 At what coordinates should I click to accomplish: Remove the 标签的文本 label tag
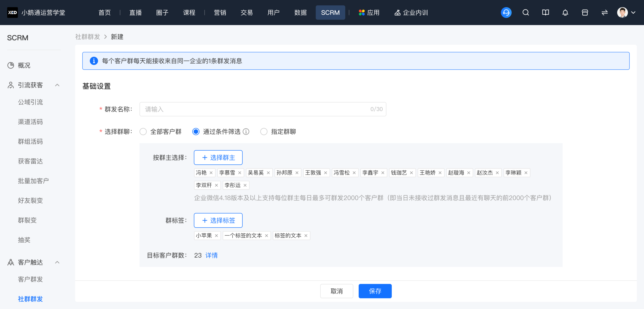(x=306, y=236)
